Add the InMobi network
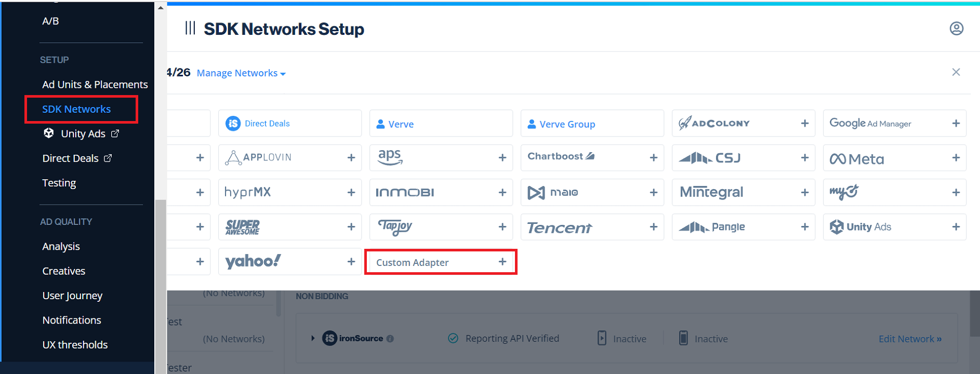This screenshot has width=980, height=374. click(502, 192)
